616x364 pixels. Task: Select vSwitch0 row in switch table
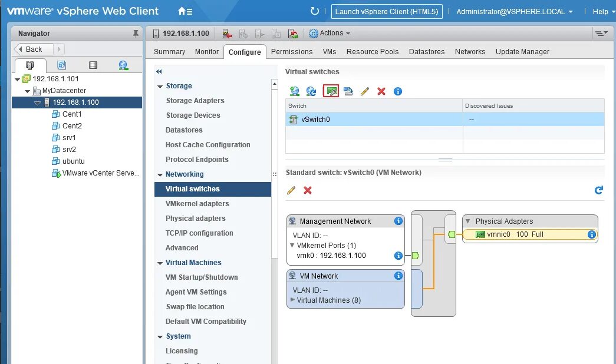444,120
